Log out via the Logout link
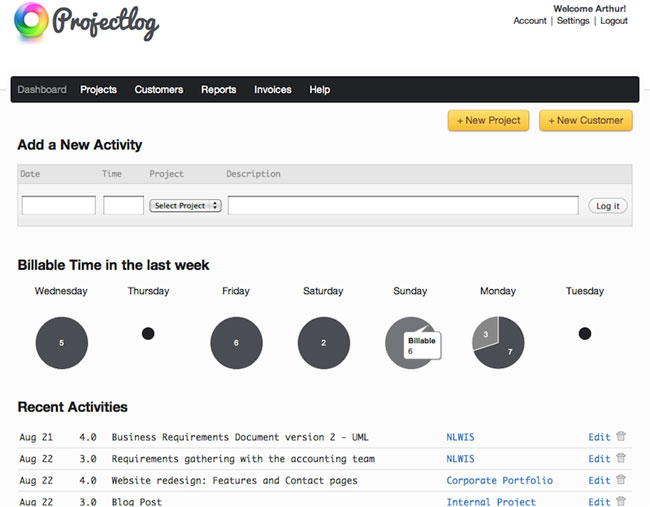The width and height of the screenshot is (650, 507). (614, 21)
